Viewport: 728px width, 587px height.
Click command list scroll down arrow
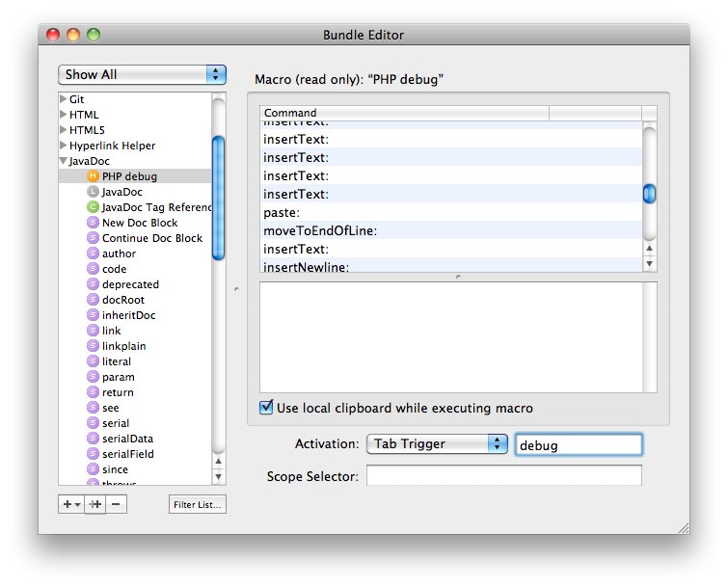click(650, 263)
